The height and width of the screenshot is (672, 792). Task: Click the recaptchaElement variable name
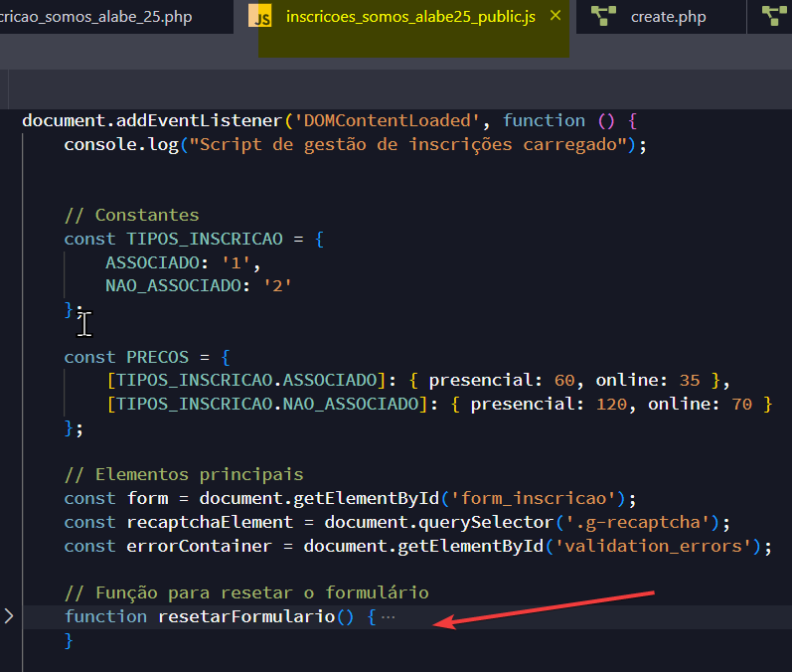tap(210, 523)
